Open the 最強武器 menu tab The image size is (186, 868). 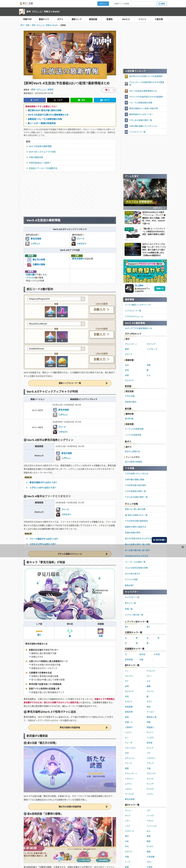point(93,19)
